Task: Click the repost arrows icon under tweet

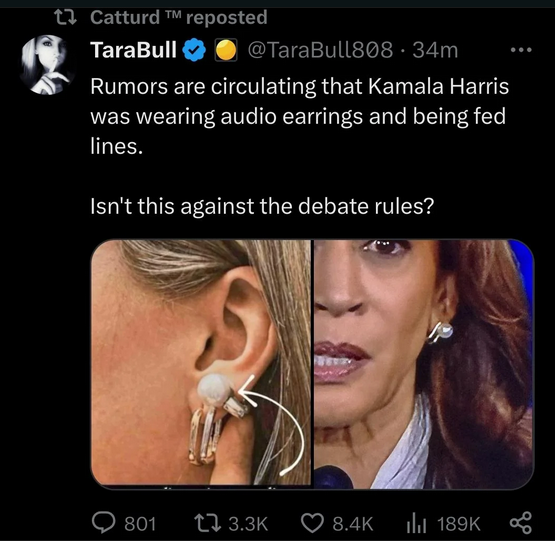Action: pos(208,523)
